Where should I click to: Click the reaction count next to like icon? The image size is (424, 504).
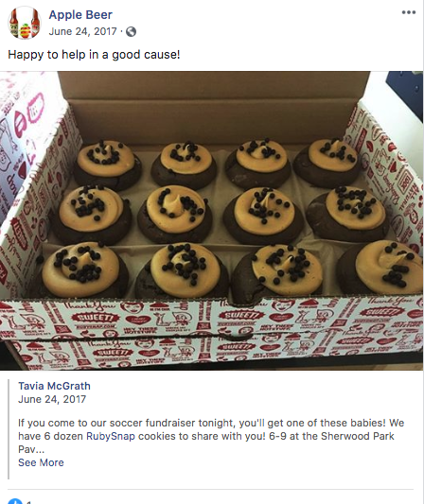coord(28,502)
